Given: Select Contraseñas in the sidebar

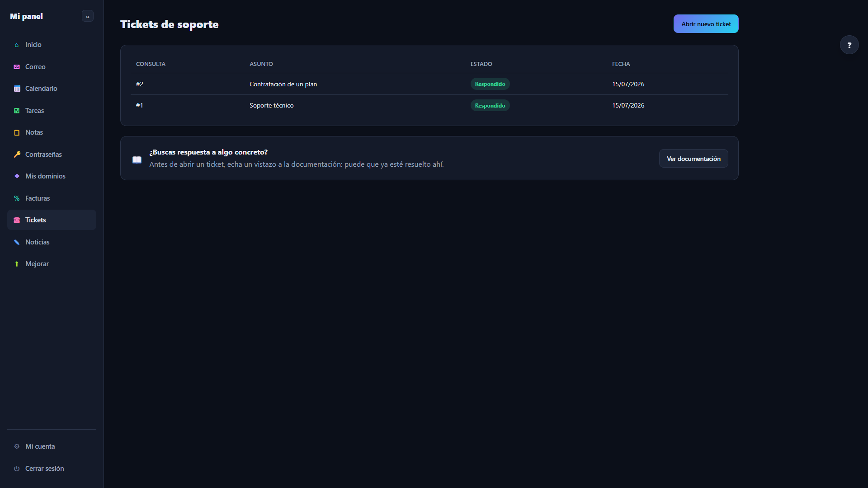Looking at the screenshot, I should coord(52,155).
